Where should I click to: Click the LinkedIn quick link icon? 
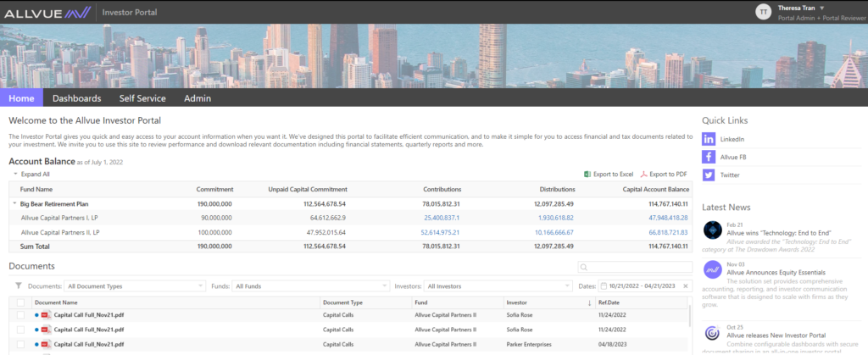[709, 139]
